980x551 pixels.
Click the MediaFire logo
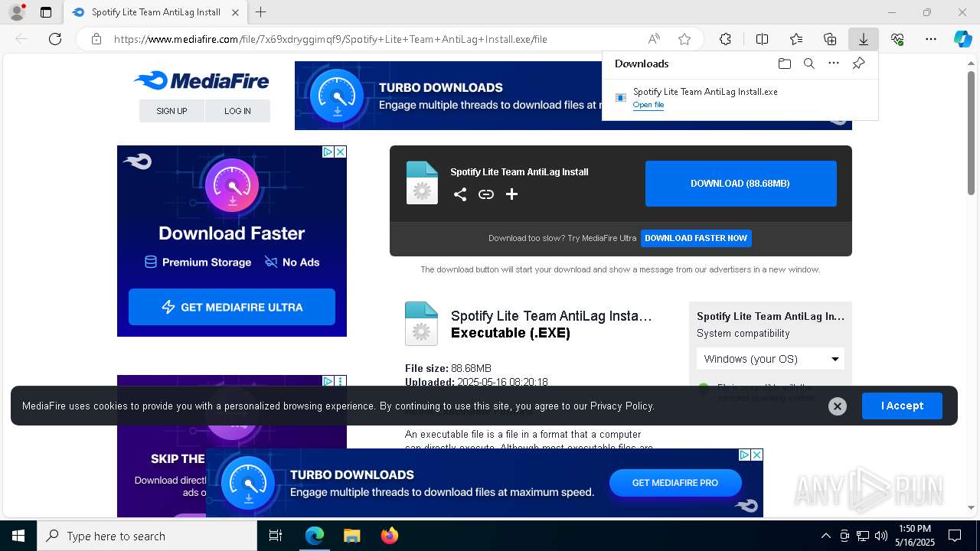pyautogui.click(x=201, y=80)
